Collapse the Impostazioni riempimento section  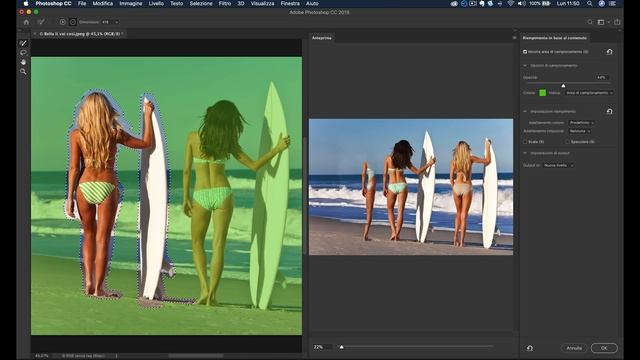tap(525, 111)
